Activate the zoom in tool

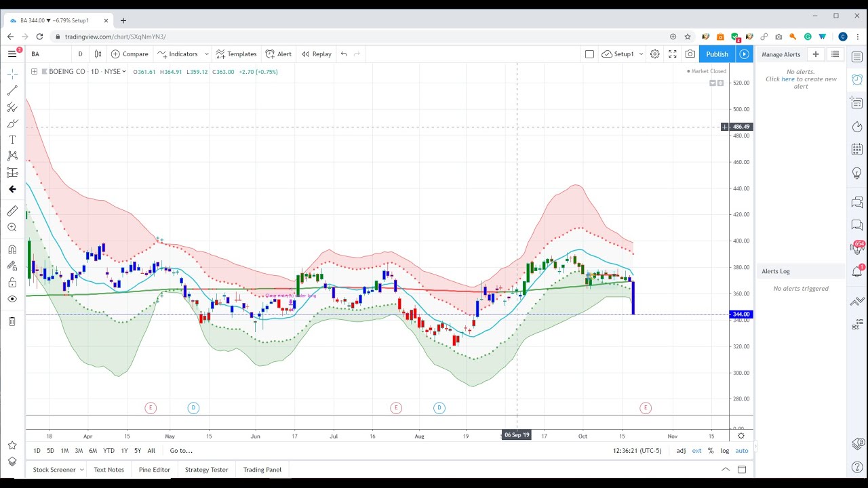point(12,228)
